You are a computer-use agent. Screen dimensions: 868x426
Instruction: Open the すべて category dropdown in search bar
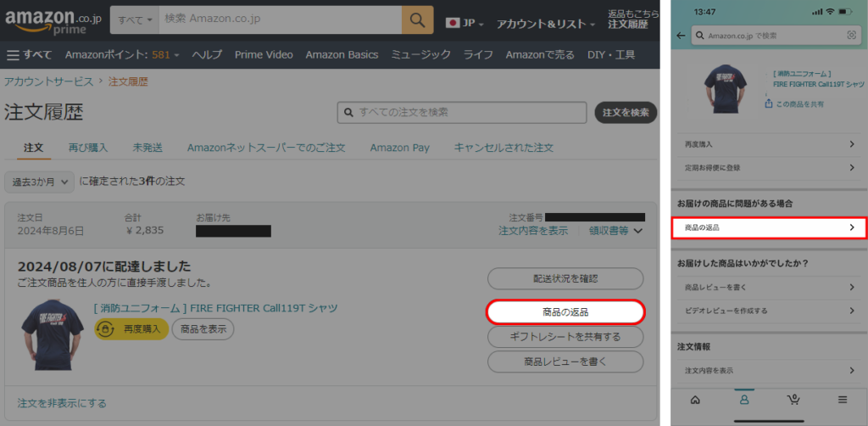point(135,20)
